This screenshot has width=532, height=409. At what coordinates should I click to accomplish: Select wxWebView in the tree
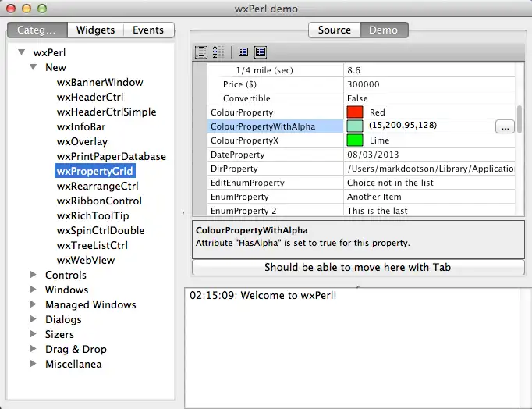coord(86,260)
